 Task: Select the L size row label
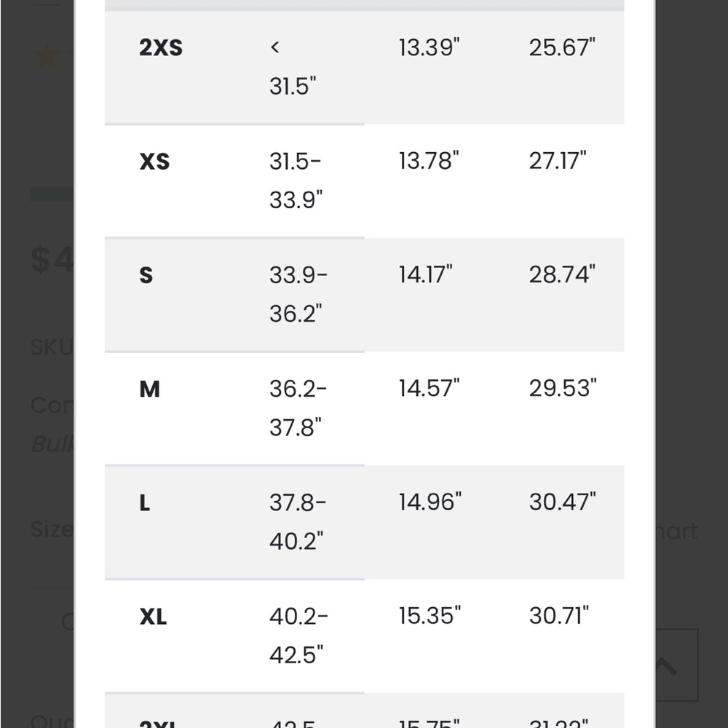pyautogui.click(x=144, y=502)
